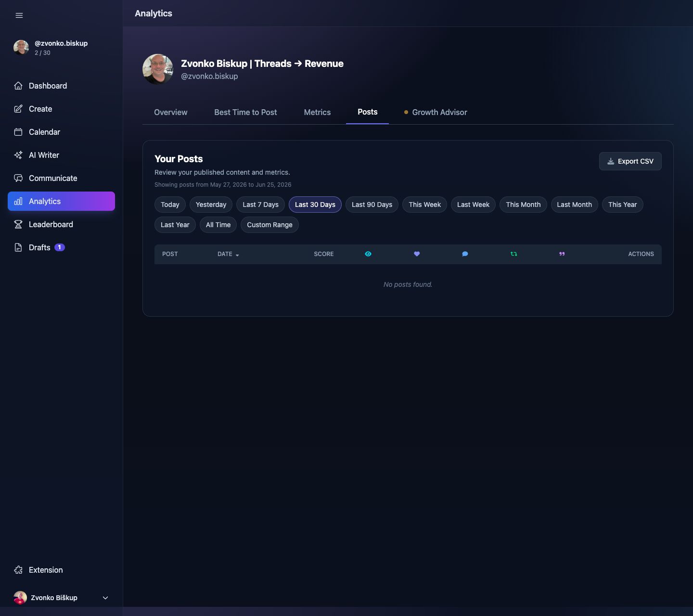Select the Last 30 Days filter
Image resolution: width=693 pixels, height=616 pixels.
click(x=315, y=205)
